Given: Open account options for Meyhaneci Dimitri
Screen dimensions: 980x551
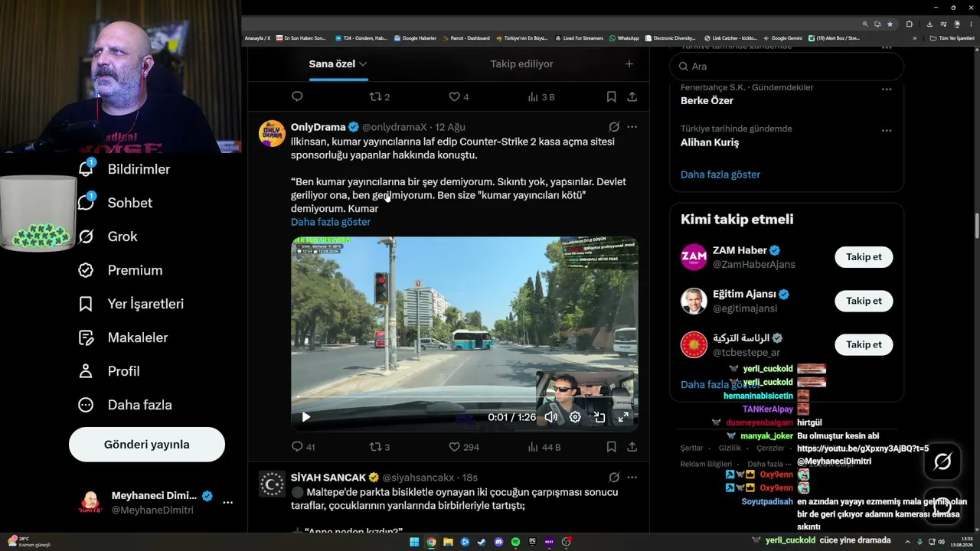Looking at the screenshot, I should pyautogui.click(x=227, y=503).
